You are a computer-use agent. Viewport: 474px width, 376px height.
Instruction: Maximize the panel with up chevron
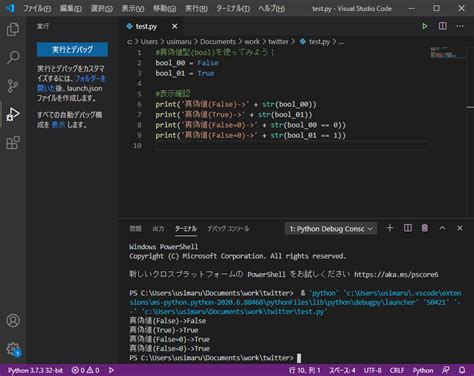pos(442,228)
